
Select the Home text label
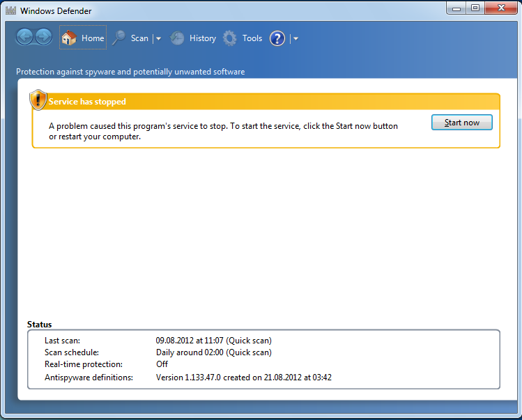[93, 38]
